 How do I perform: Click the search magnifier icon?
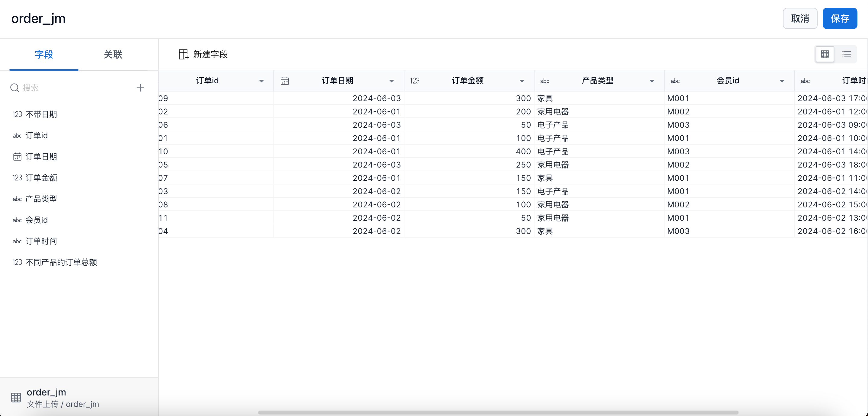pos(14,88)
